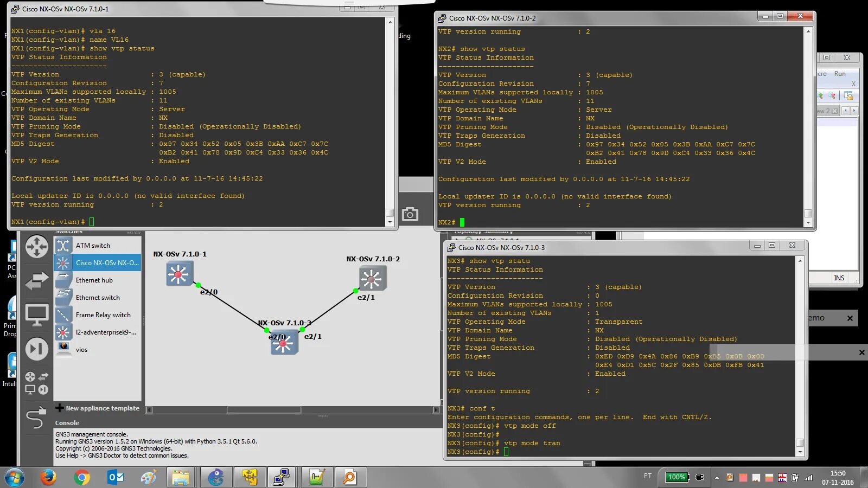The image size is (868, 488).
Task: Close the emo tab in background window
Action: point(850,318)
